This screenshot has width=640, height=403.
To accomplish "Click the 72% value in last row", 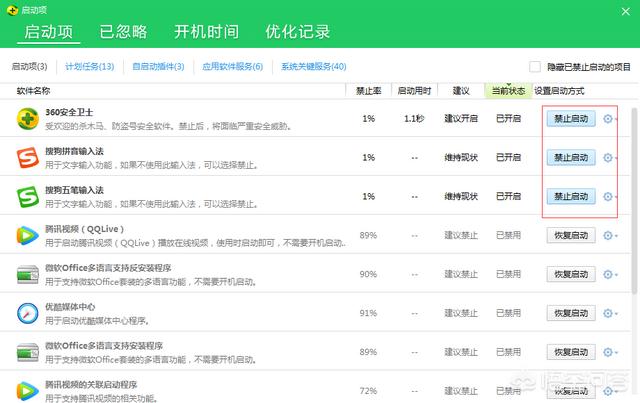I will coord(368,391).
